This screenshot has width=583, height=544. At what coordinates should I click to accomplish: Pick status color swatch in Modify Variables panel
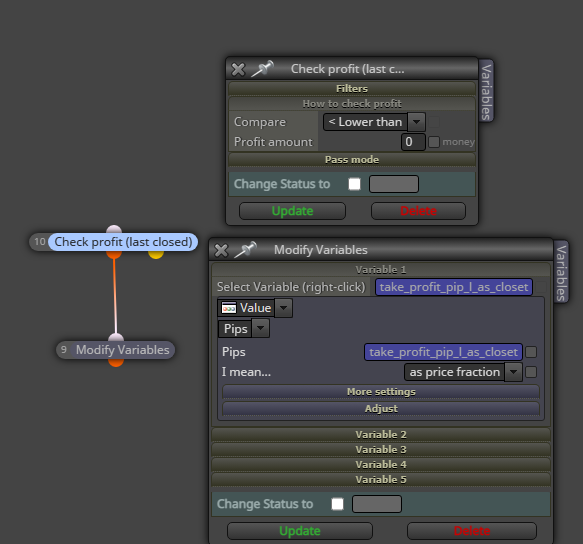377,504
